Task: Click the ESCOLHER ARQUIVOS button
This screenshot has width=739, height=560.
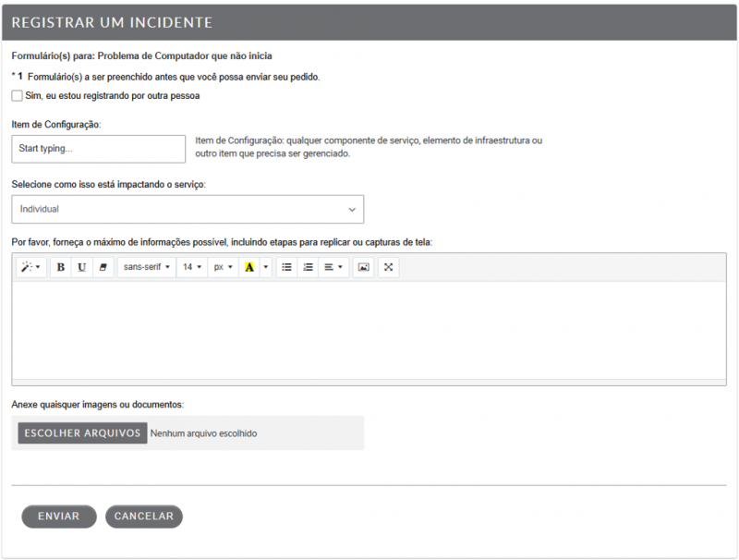Action: [x=82, y=433]
